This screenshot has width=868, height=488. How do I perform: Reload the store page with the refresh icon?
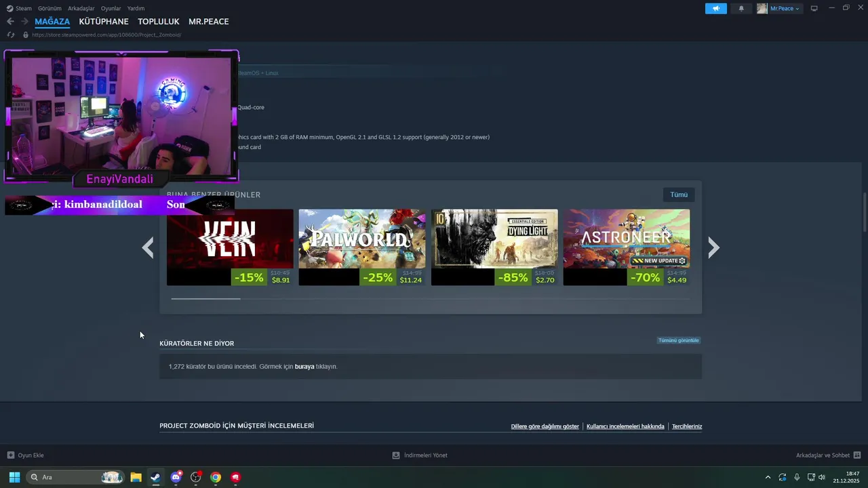click(11, 35)
